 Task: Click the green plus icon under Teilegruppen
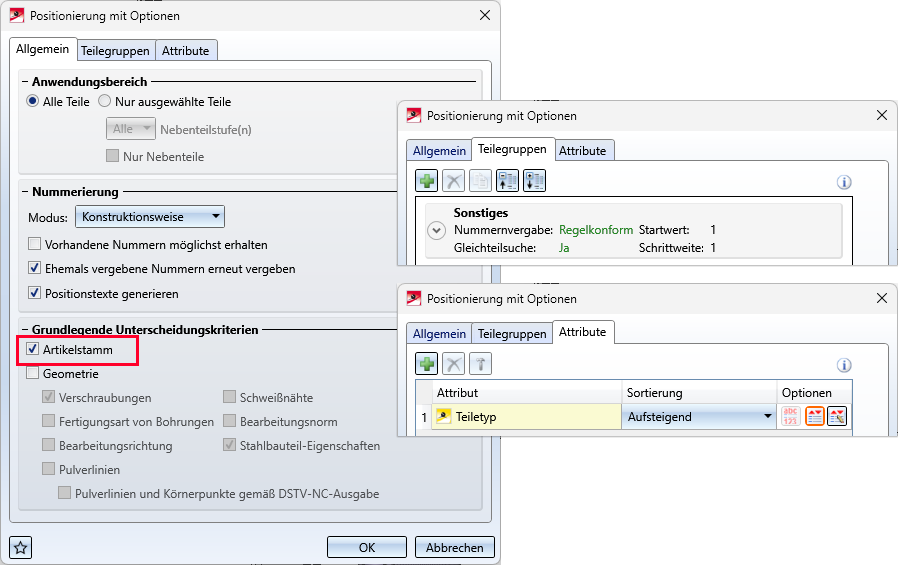428,181
